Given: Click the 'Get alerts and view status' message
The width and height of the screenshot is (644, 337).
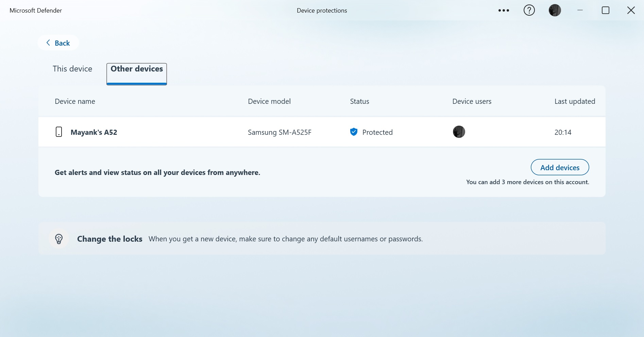Looking at the screenshot, I should (x=157, y=173).
